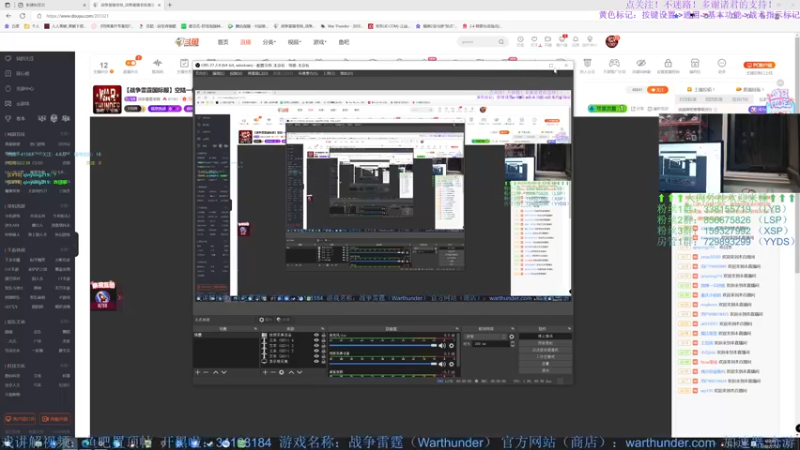This screenshot has width=800, height=450.
Task: Open the OBS 视图 menu
Action: pyautogui.click(x=236, y=73)
